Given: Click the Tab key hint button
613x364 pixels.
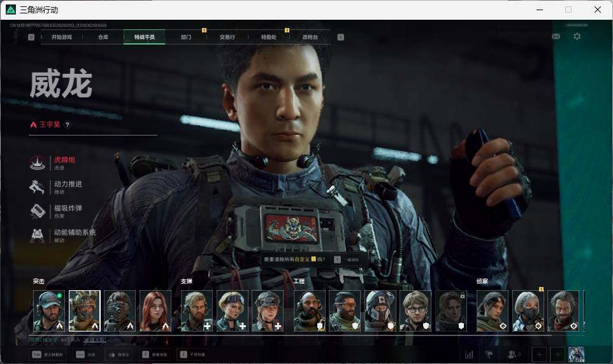Looking at the screenshot, I should coord(48,354).
